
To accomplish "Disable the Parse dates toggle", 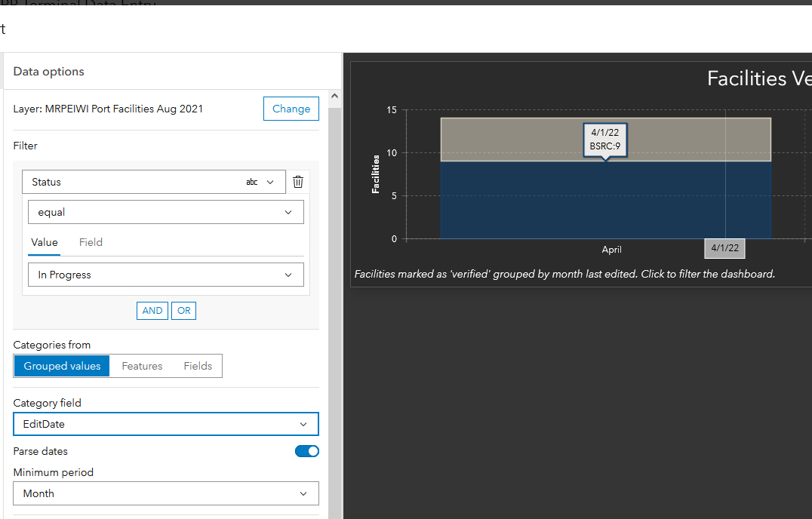I will pos(306,450).
